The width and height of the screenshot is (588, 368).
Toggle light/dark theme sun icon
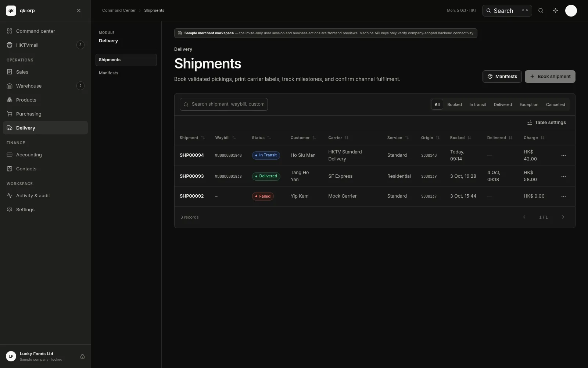(555, 11)
